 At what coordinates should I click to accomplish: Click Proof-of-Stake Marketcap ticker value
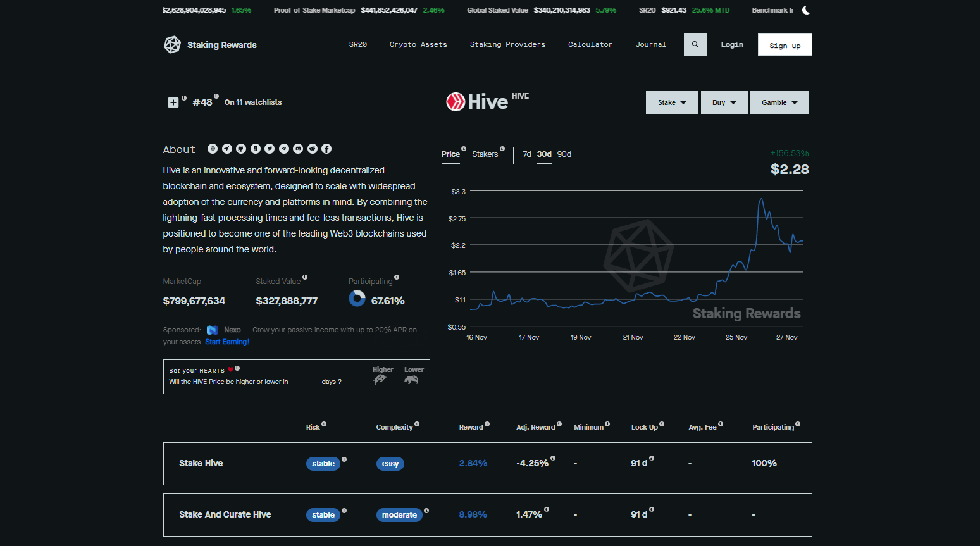tap(389, 10)
